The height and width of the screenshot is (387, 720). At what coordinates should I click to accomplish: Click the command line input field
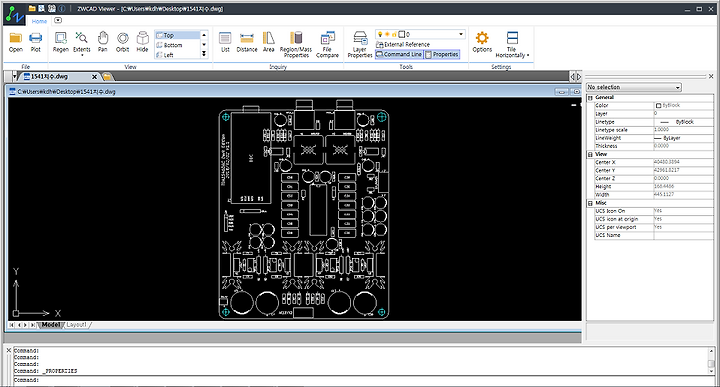pos(360,380)
